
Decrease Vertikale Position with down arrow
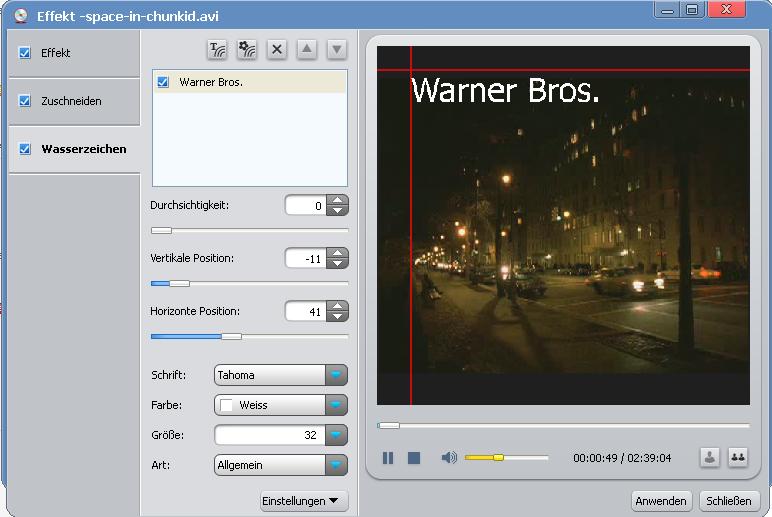pos(337,264)
